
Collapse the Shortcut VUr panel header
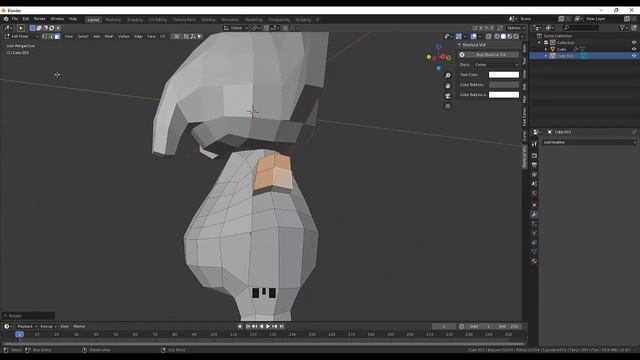click(x=488, y=44)
